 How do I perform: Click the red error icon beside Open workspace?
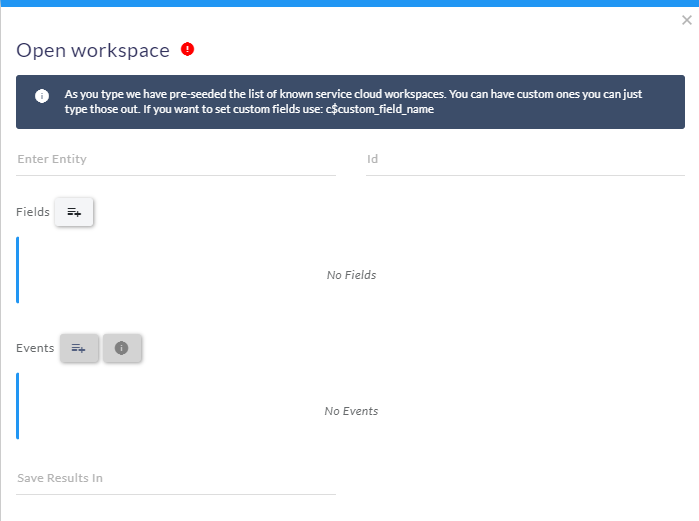point(187,49)
